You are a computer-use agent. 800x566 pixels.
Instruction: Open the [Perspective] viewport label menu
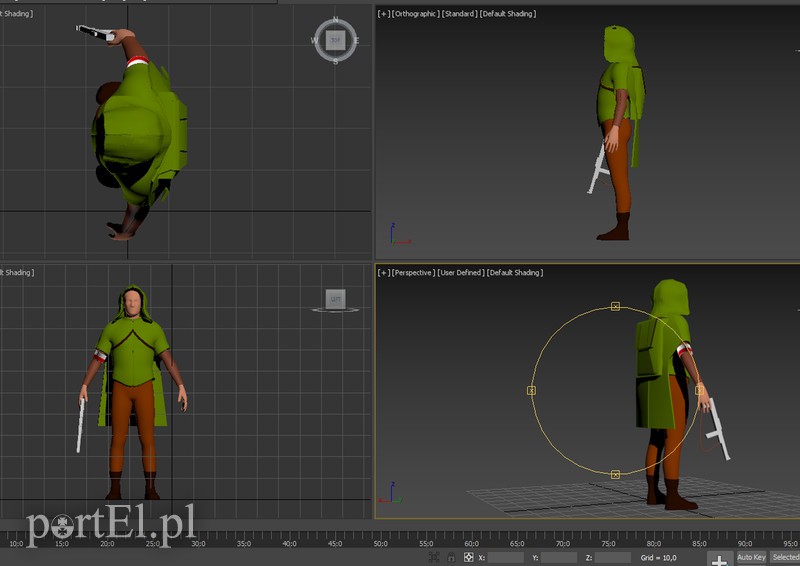coord(414,272)
